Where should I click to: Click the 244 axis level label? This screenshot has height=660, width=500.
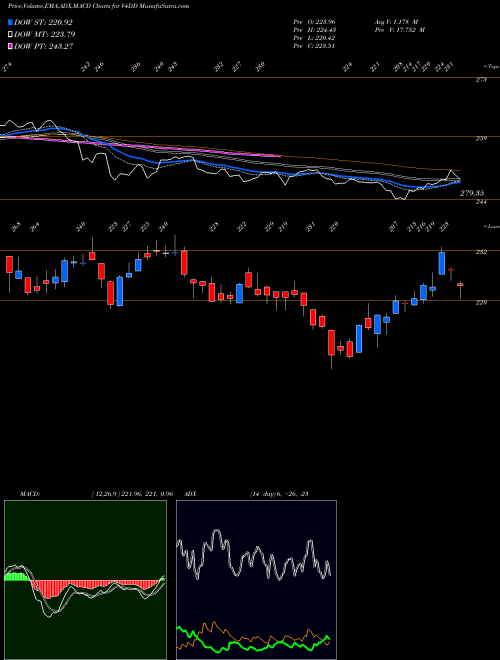[x=481, y=202]
